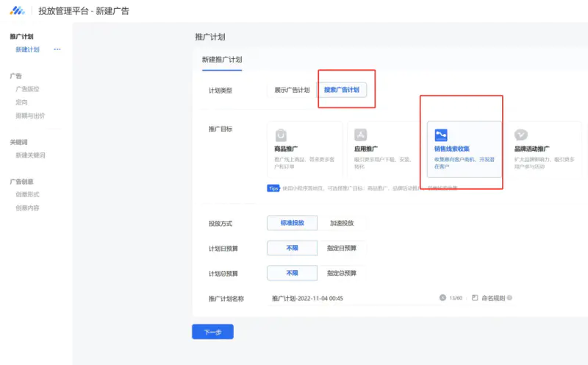
Task: Choose 指定总预算 for total budget
Action: pyautogui.click(x=342, y=273)
